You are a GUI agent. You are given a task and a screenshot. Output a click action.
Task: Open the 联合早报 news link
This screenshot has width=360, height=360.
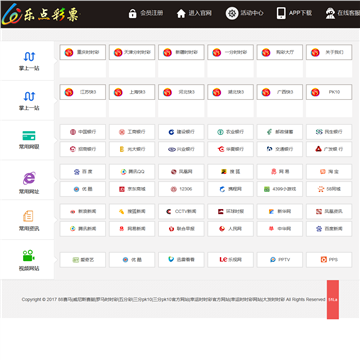(181, 229)
